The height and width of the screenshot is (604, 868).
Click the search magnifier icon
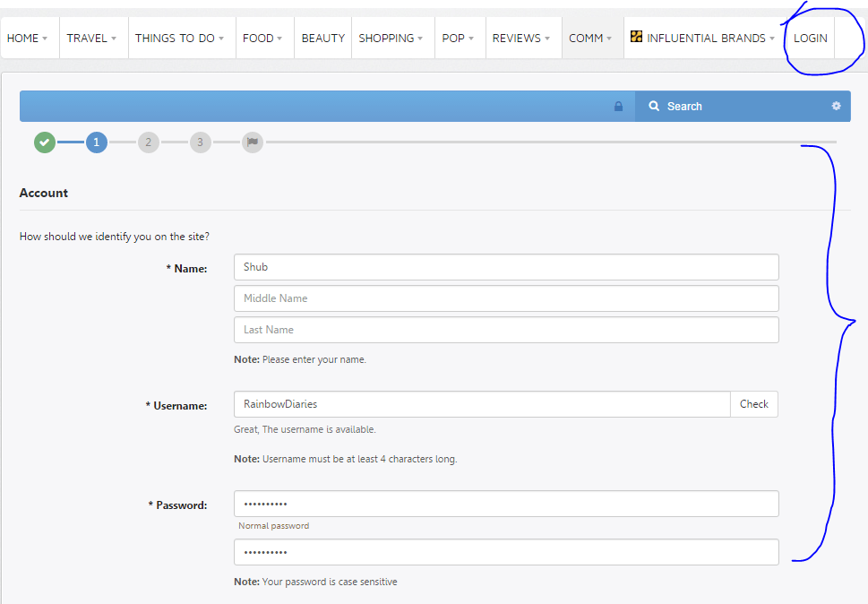coord(654,106)
